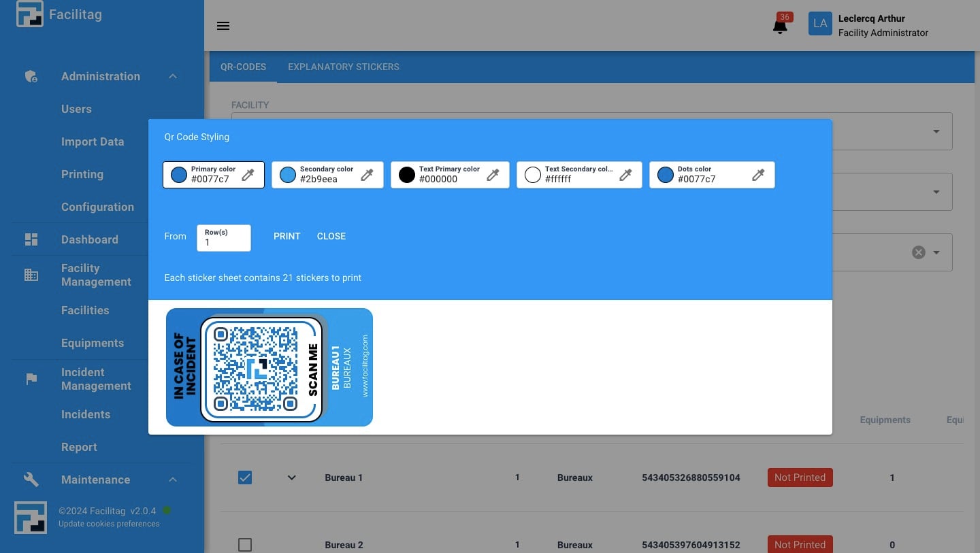Image resolution: width=980 pixels, height=553 pixels.
Task: Open Report in the sidebar
Action: pos(79,447)
